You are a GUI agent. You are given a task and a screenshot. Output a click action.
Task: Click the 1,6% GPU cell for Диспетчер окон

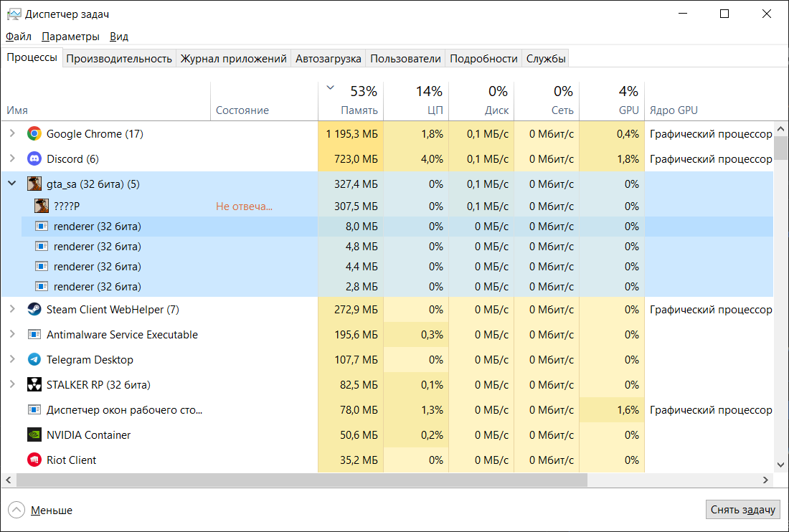pyautogui.click(x=613, y=410)
